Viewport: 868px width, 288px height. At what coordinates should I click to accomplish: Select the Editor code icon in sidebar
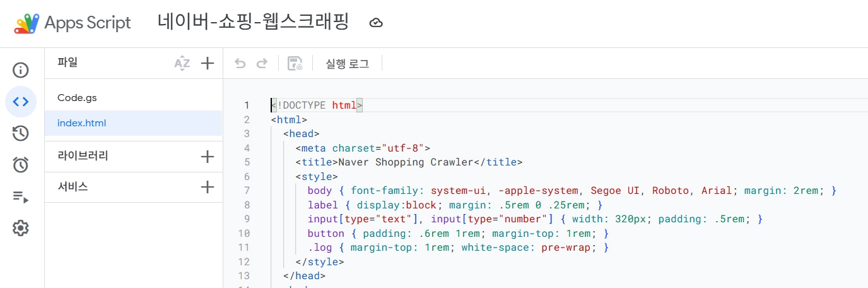21,102
